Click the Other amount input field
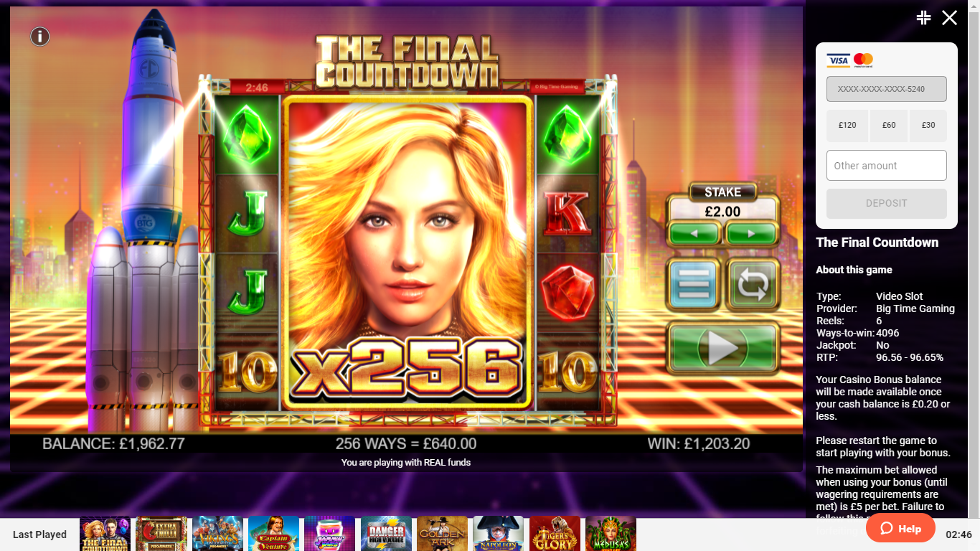980x551 pixels. point(887,165)
